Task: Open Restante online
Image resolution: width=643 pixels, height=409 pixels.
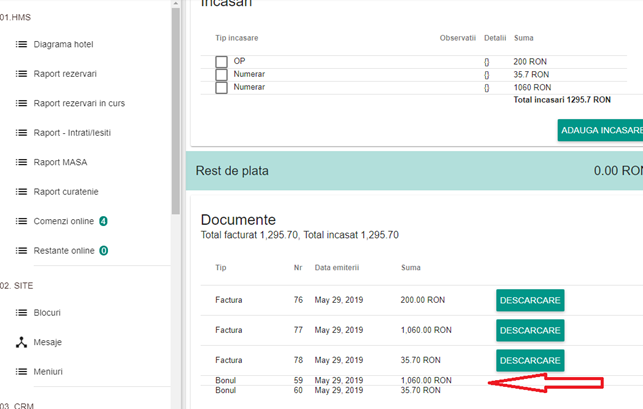Action: pos(64,251)
